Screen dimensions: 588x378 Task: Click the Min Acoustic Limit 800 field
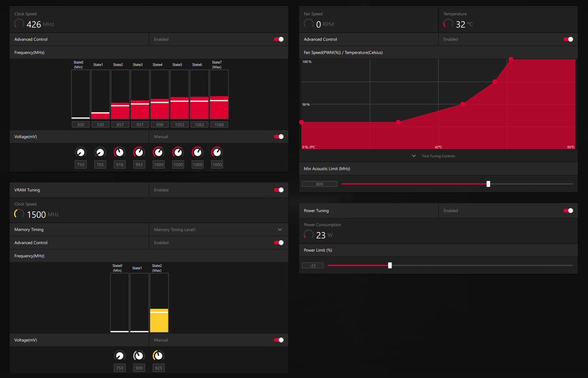pos(319,184)
